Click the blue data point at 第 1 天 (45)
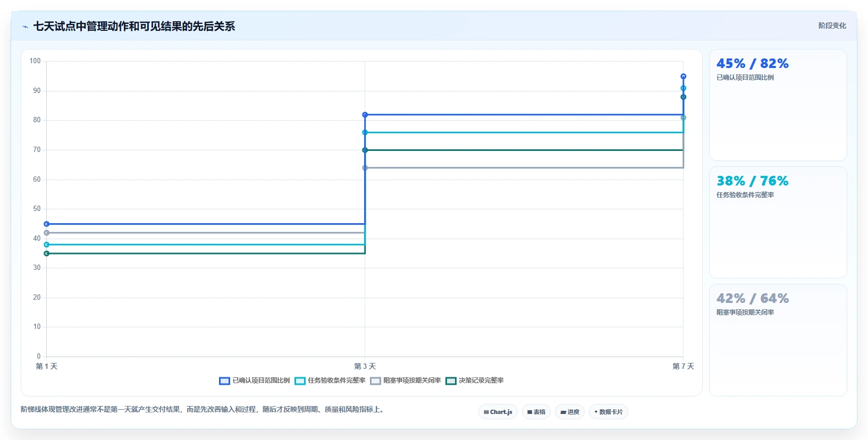This screenshot has width=868, height=440. 47,224
